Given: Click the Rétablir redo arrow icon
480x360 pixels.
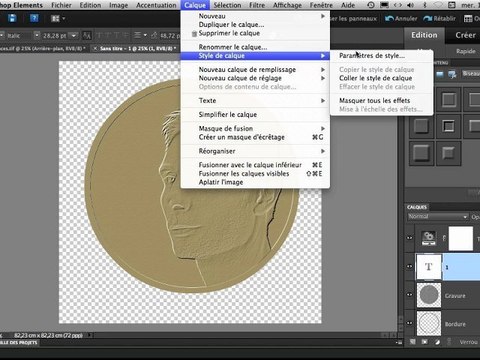Looking at the screenshot, I should pyautogui.click(x=428, y=18).
